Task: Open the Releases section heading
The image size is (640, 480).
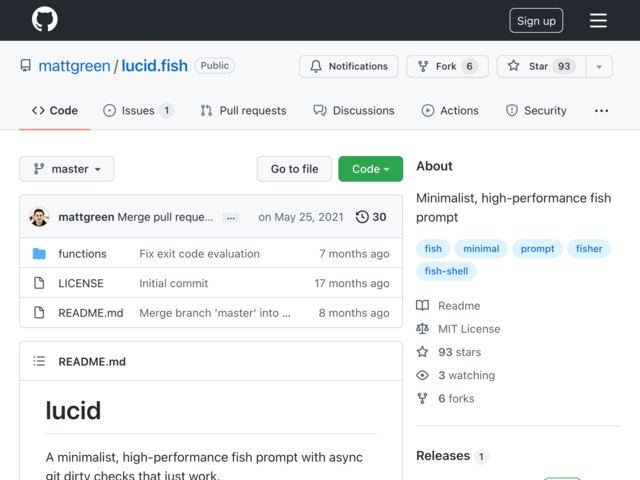Action: click(x=443, y=456)
